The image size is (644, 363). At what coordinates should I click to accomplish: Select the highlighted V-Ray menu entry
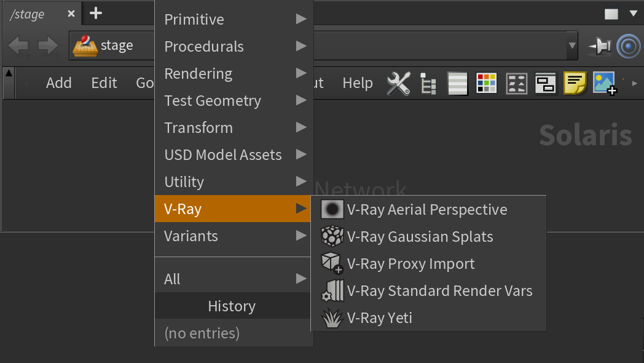232,209
